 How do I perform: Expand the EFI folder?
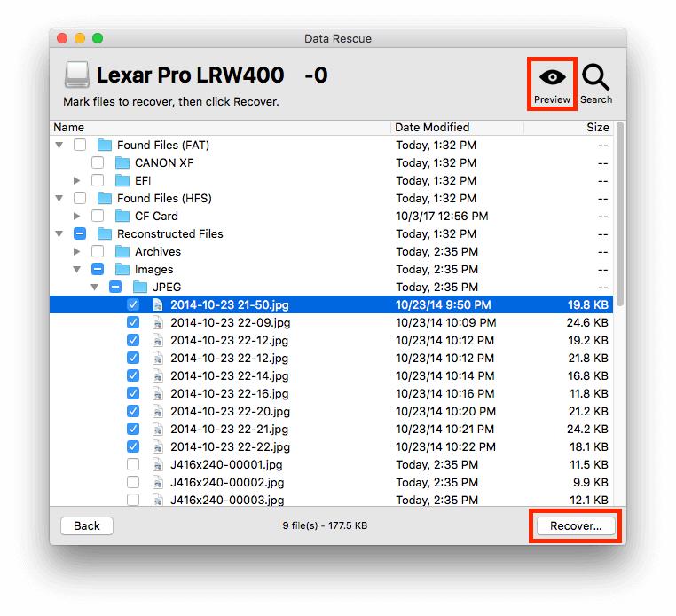coord(77,180)
